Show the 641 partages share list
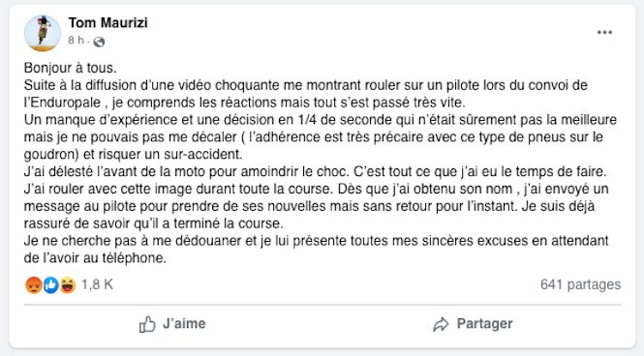This screenshot has height=356, width=644. point(580,284)
